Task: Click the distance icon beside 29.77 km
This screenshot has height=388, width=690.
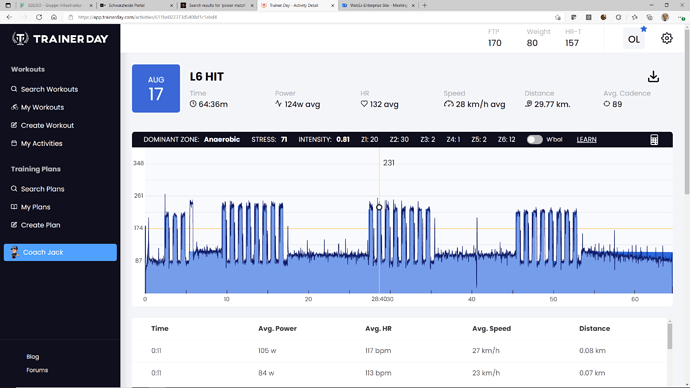Action: (529, 104)
